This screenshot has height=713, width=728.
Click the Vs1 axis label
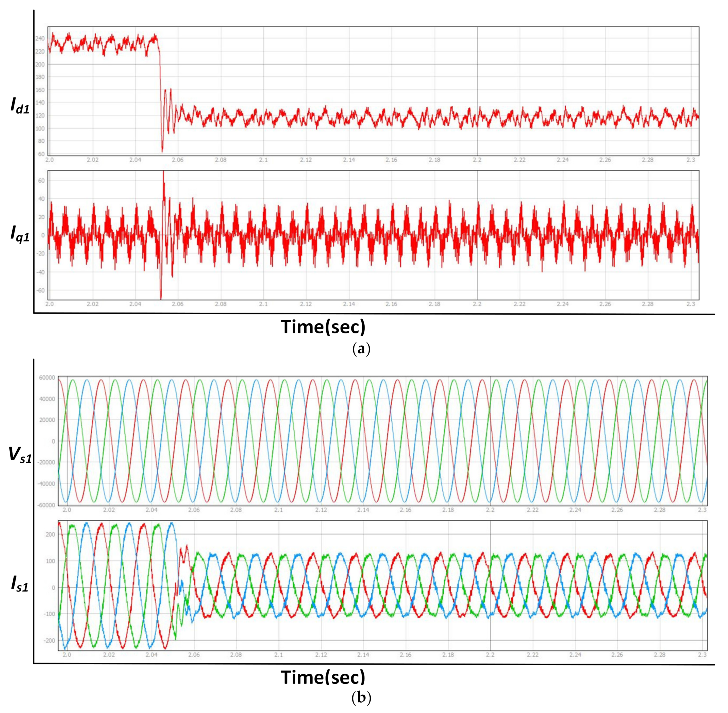[x=20, y=455]
